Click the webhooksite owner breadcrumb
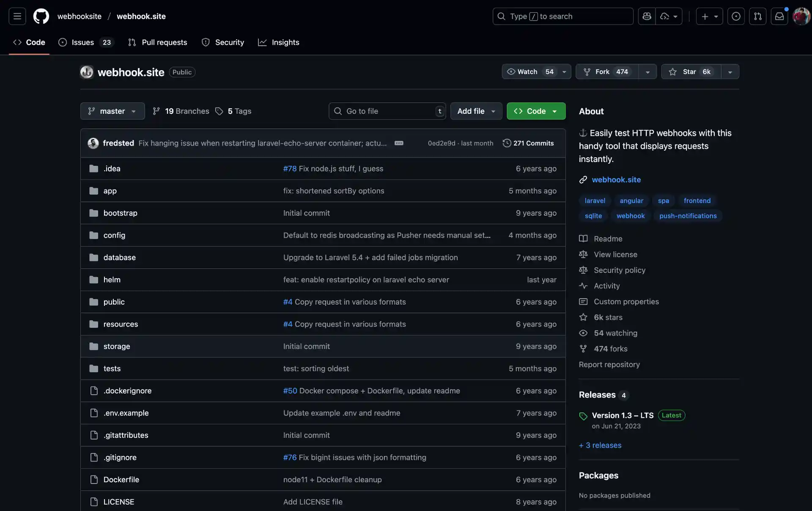812x511 pixels. click(80, 16)
